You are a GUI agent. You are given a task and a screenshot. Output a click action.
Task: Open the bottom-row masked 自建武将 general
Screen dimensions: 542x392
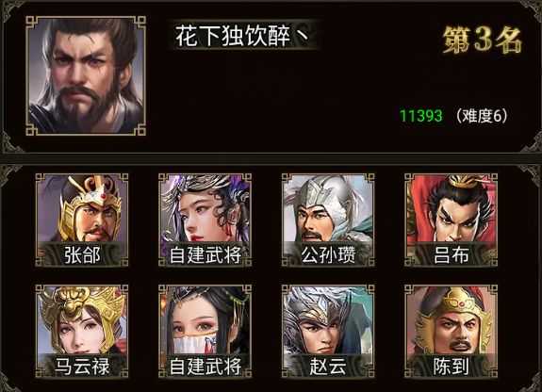[205, 331]
